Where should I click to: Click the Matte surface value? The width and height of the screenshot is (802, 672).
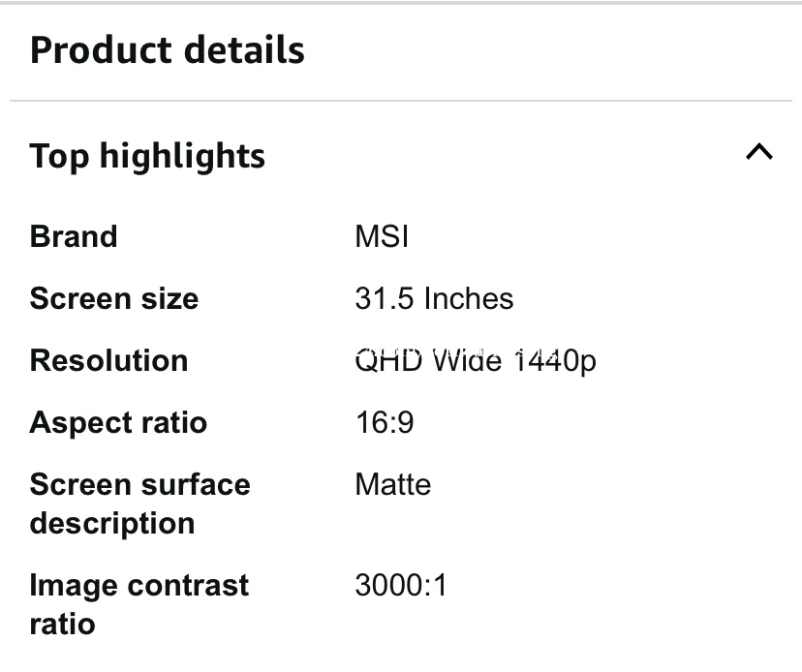click(x=392, y=484)
